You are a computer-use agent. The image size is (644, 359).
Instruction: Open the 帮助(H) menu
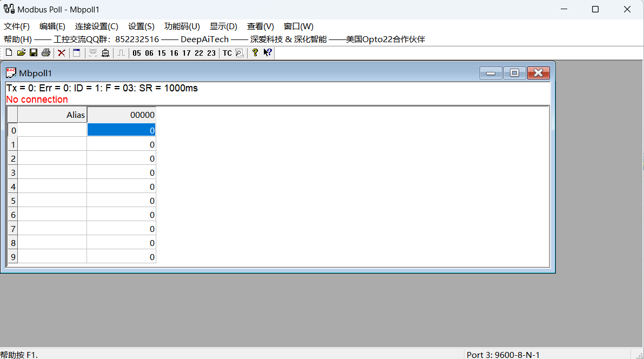18,39
